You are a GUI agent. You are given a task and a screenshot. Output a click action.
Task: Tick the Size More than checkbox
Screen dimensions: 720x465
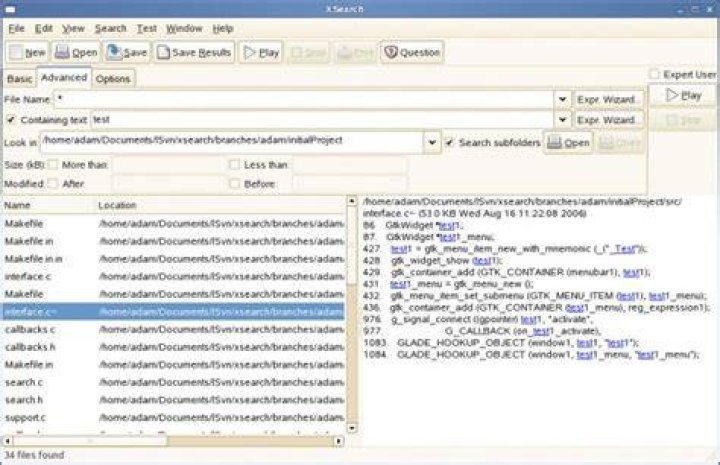(x=53, y=165)
